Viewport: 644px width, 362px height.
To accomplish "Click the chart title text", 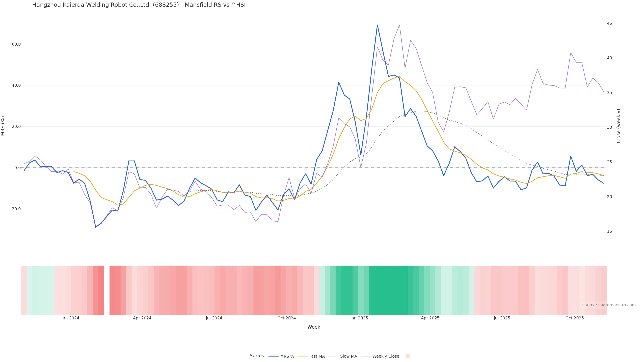I will (x=139, y=5).
